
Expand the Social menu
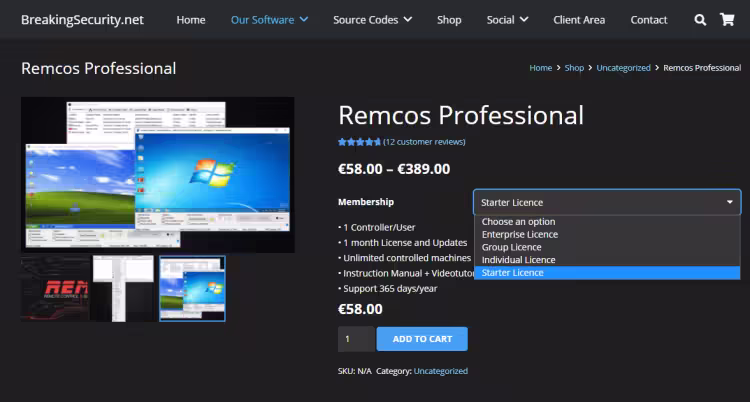point(507,20)
